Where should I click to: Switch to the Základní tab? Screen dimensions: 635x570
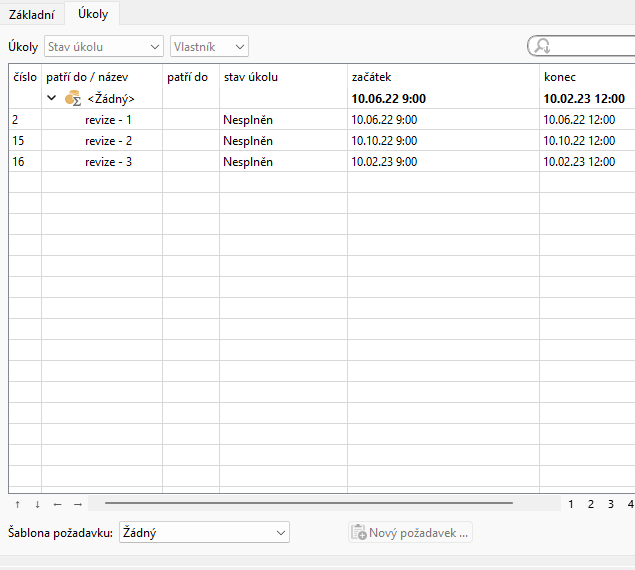pyautogui.click(x=31, y=14)
